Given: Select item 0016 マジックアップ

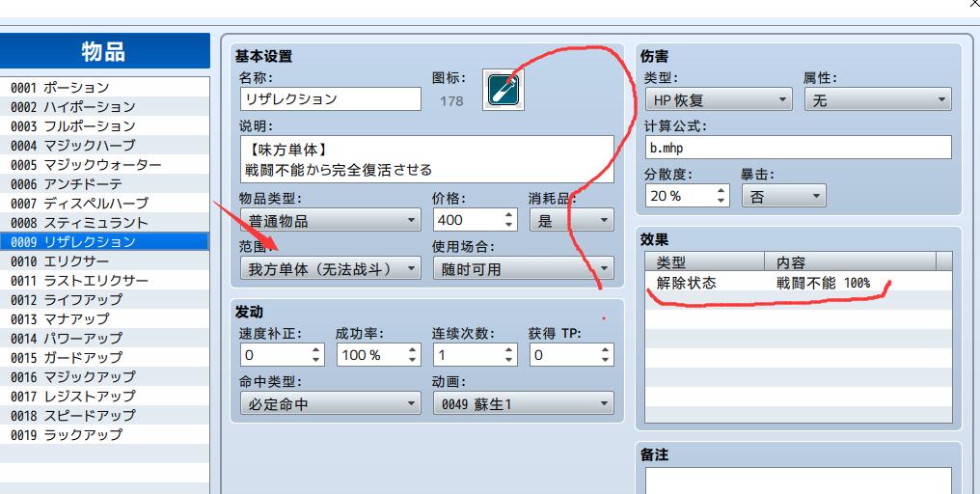Looking at the screenshot, I should (x=105, y=376).
